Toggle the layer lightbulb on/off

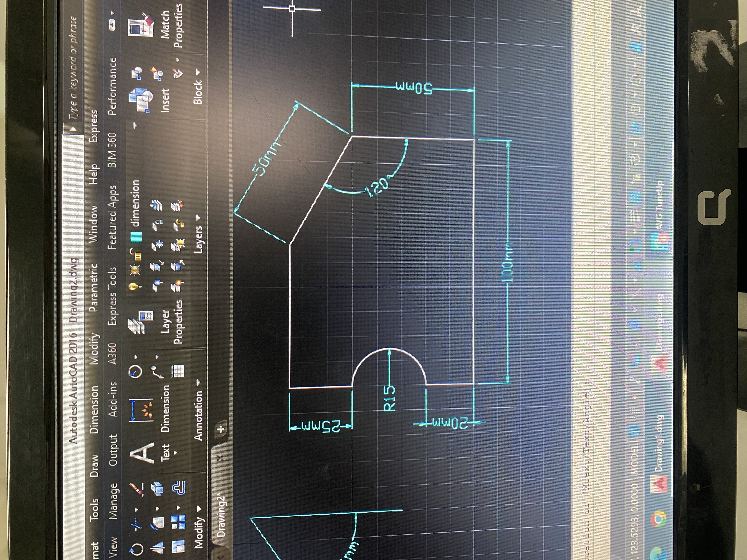click(x=135, y=287)
